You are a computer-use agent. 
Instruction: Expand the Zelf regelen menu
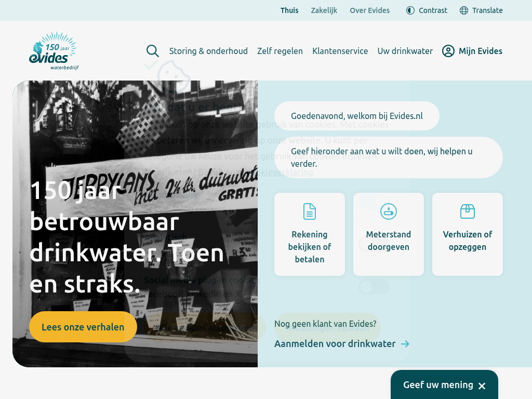[280, 51]
